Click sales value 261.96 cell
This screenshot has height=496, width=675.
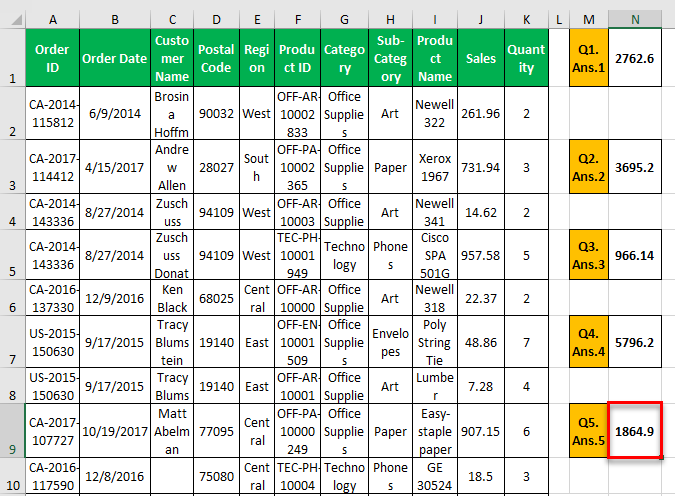click(x=481, y=113)
